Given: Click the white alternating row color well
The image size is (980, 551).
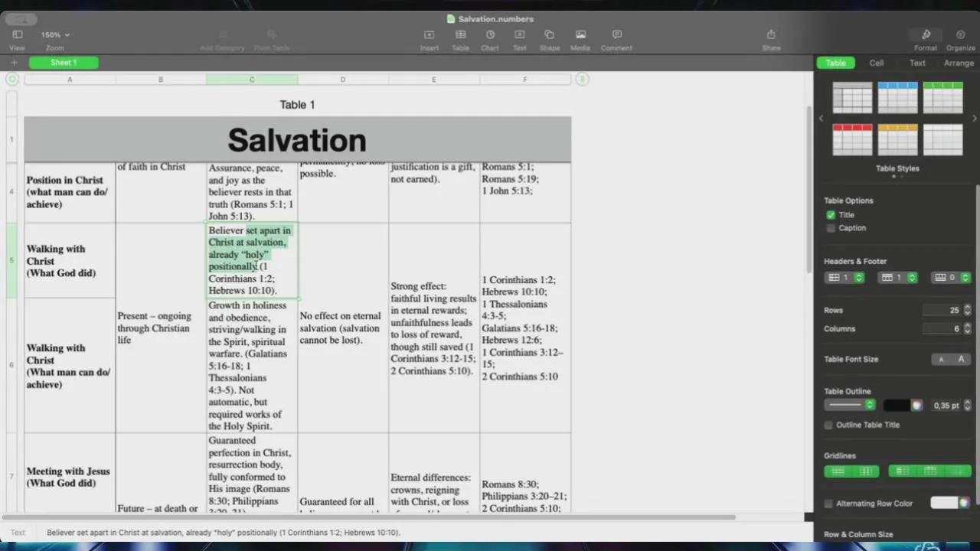Looking at the screenshot, I should tap(944, 503).
